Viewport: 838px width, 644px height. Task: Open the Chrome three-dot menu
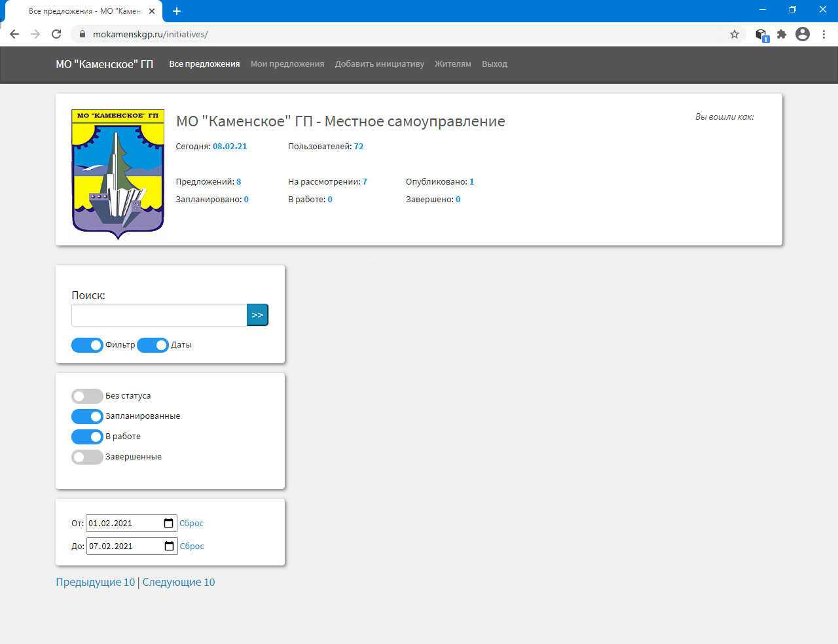tap(824, 34)
